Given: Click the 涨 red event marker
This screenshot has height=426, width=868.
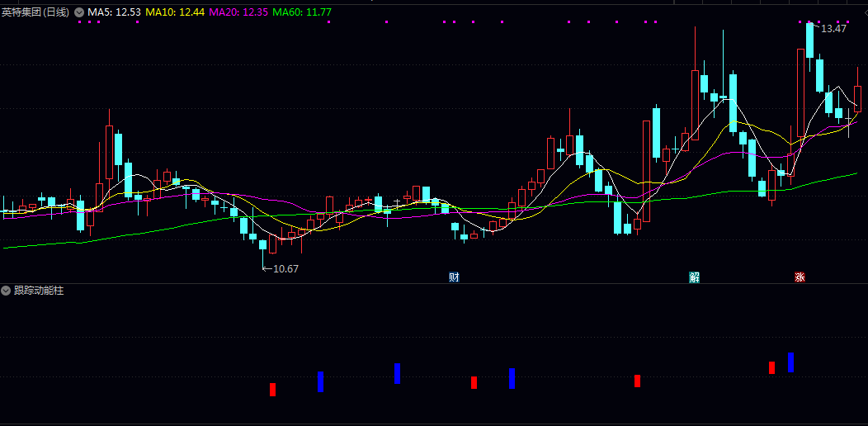Looking at the screenshot, I should click(x=800, y=277).
